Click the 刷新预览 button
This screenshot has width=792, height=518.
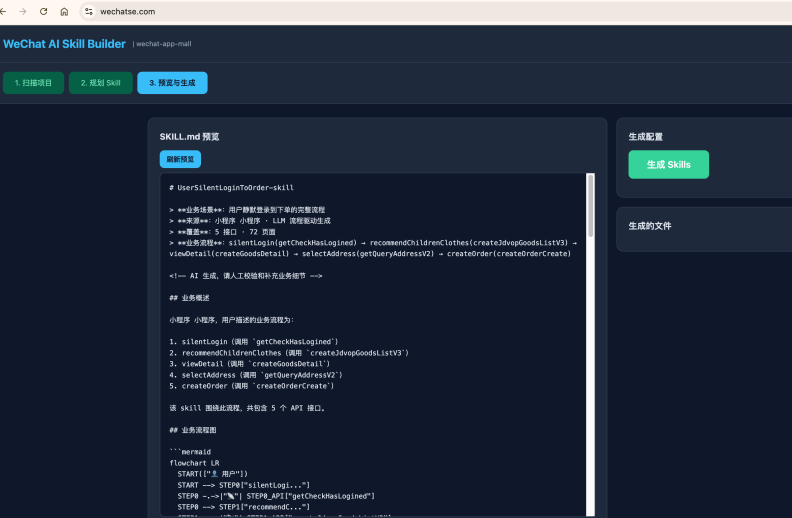pyautogui.click(x=180, y=159)
